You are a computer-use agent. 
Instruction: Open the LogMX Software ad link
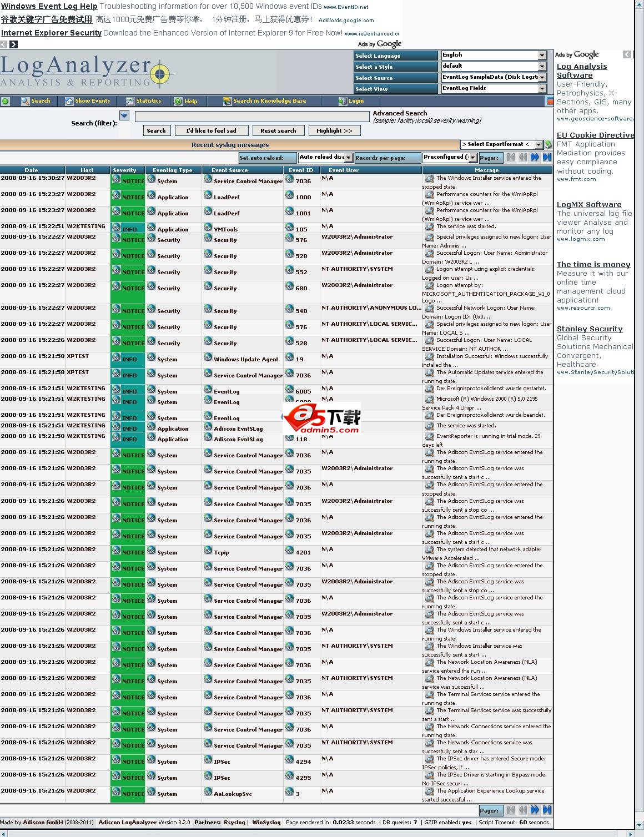coord(589,205)
